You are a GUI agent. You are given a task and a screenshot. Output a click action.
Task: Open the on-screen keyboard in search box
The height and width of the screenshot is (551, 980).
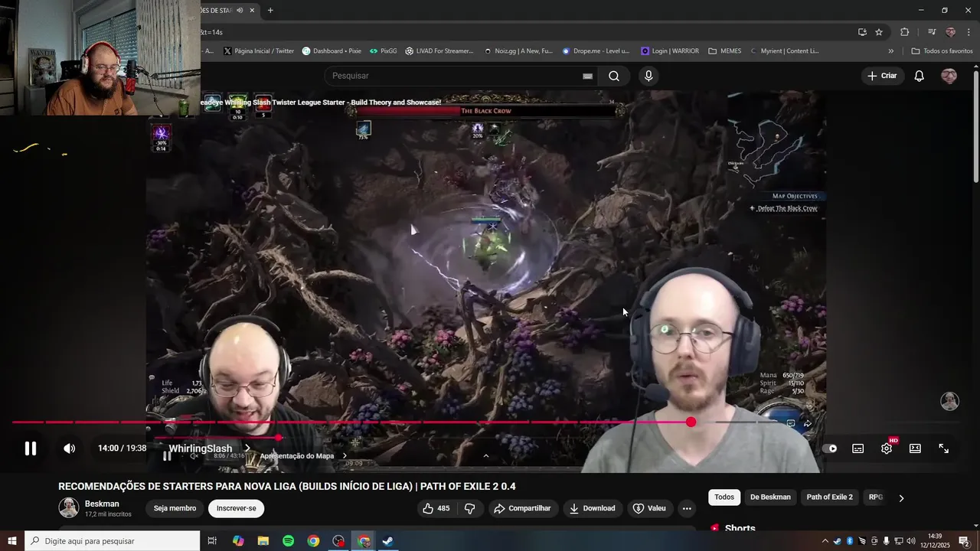pyautogui.click(x=587, y=76)
